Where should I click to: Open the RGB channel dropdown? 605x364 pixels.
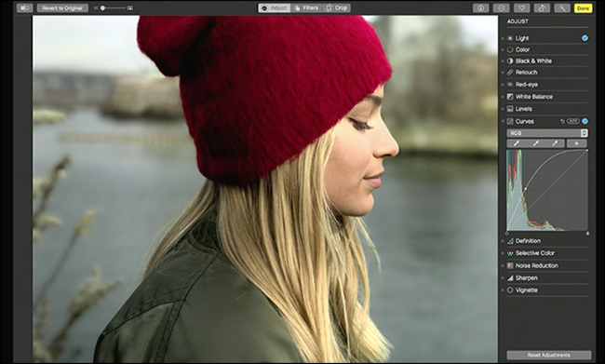point(547,133)
